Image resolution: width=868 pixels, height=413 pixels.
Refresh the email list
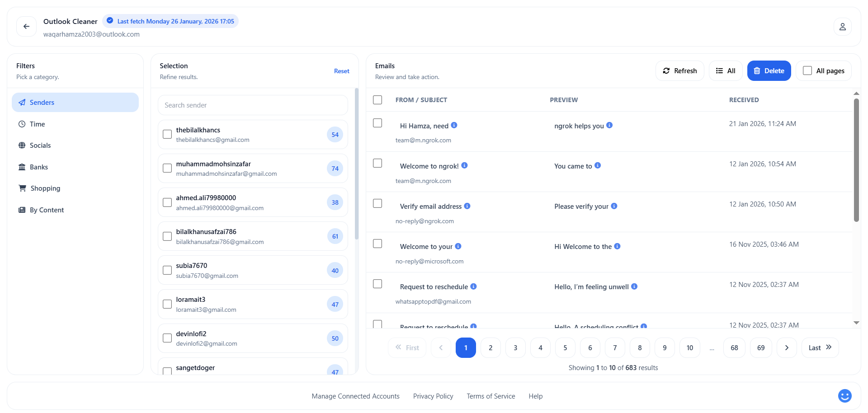[679, 70]
